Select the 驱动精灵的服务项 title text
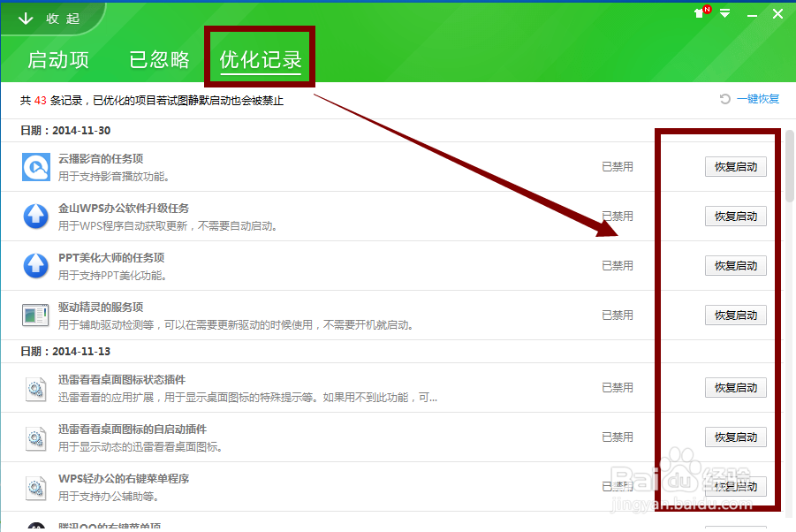The image size is (796, 532). pos(101,308)
